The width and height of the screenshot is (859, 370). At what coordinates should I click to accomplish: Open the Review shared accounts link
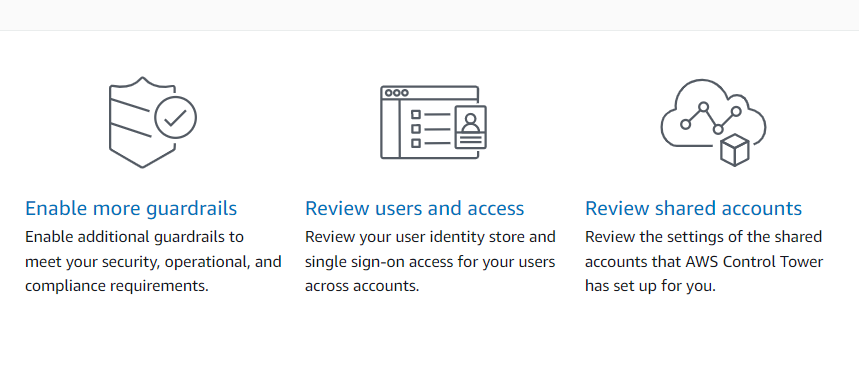tap(693, 208)
